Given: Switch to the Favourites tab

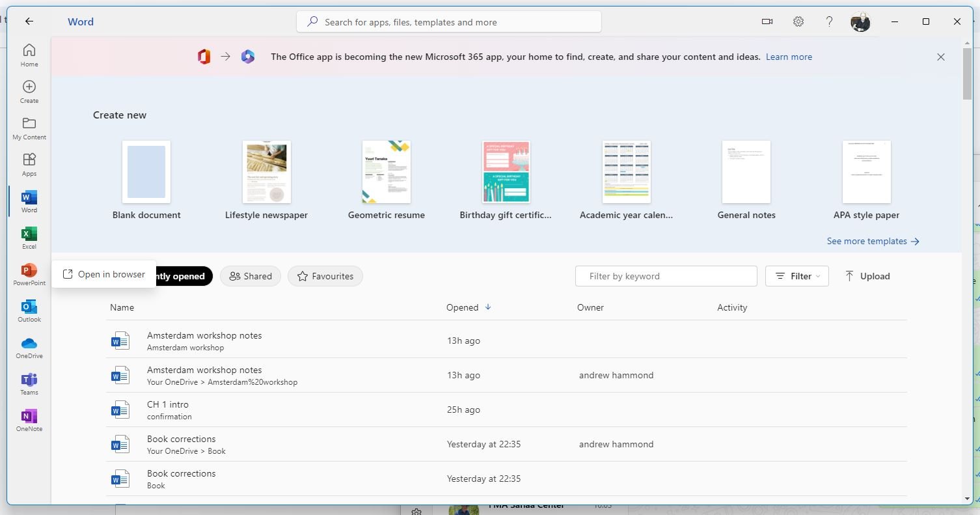Looking at the screenshot, I should [x=325, y=276].
